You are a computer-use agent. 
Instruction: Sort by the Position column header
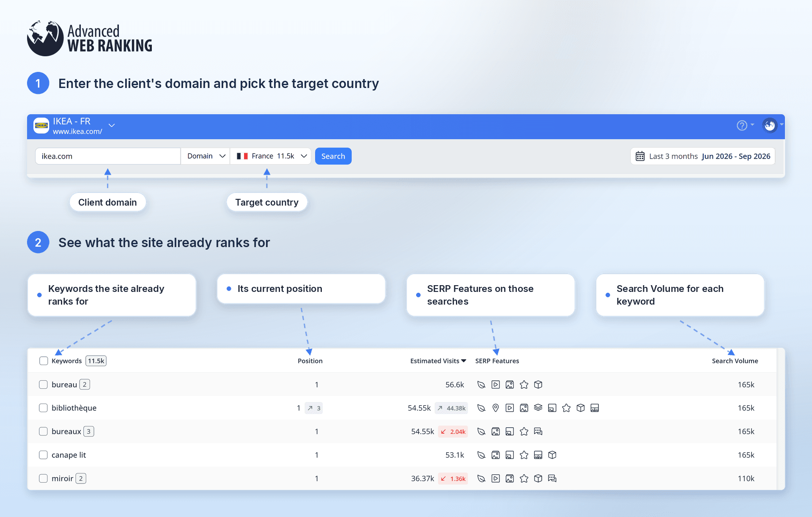click(x=310, y=361)
